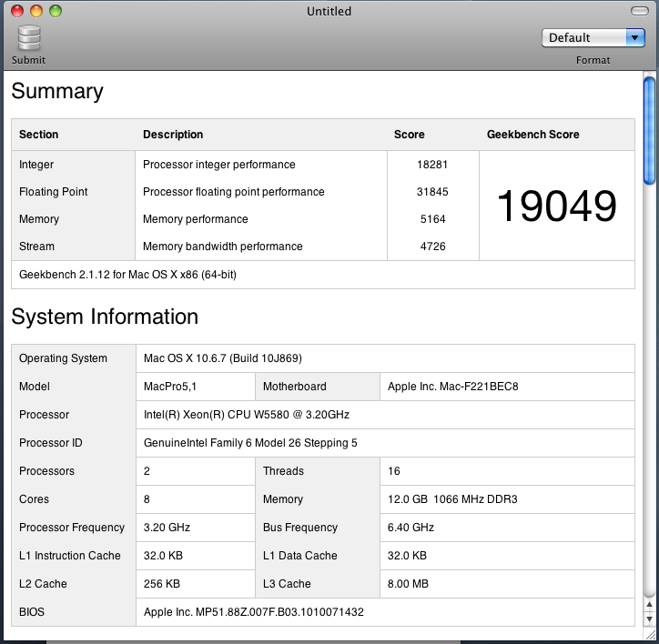Click the Description column header
The width and height of the screenshot is (659, 644).
(x=173, y=134)
